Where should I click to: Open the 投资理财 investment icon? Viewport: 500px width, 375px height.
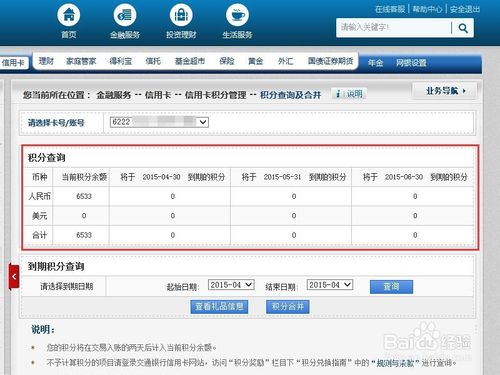(181, 15)
